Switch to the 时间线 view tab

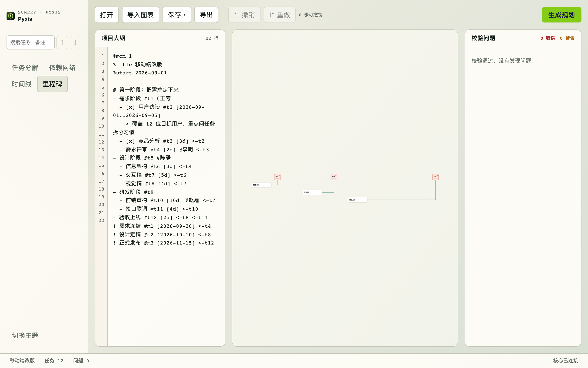coord(22,84)
